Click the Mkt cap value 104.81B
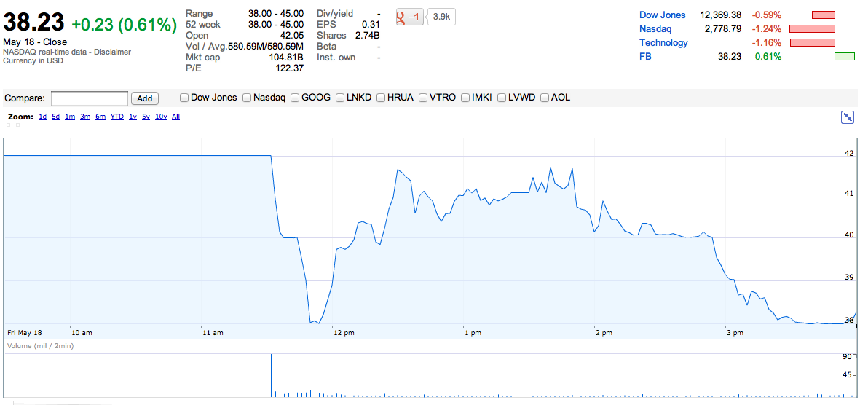Screen dimensions: 868x405 tap(286, 58)
